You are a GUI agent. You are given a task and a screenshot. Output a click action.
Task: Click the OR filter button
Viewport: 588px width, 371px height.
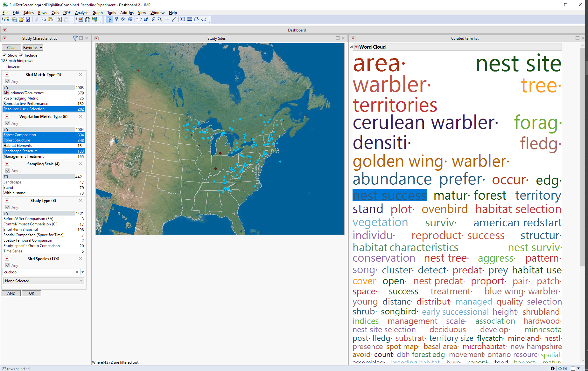pyautogui.click(x=31, y=293)
